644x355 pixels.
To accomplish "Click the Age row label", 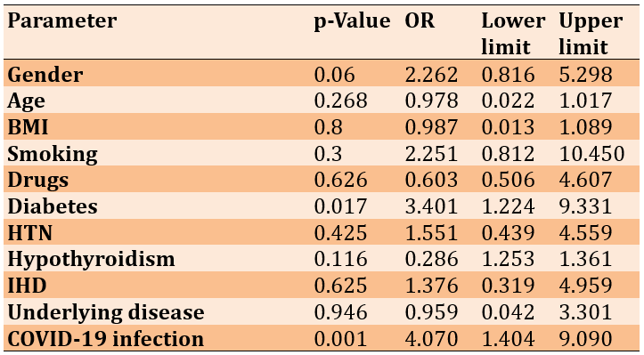I will [x=27, y=101].
